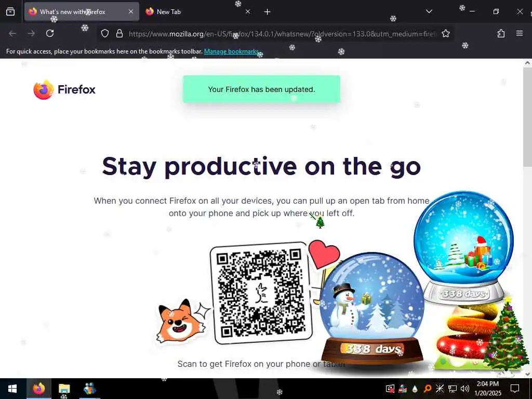Open the clock showing 2:04 PM

coord(487,389)
